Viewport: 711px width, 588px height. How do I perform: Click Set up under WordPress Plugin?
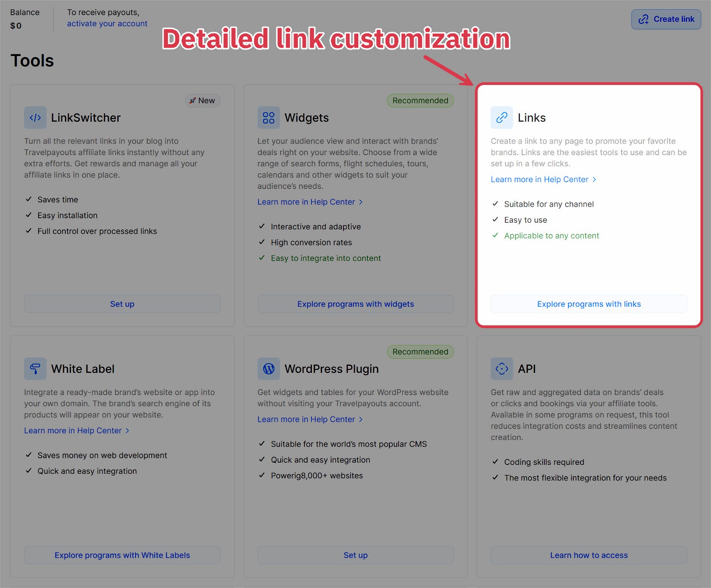tap(355, 555)
